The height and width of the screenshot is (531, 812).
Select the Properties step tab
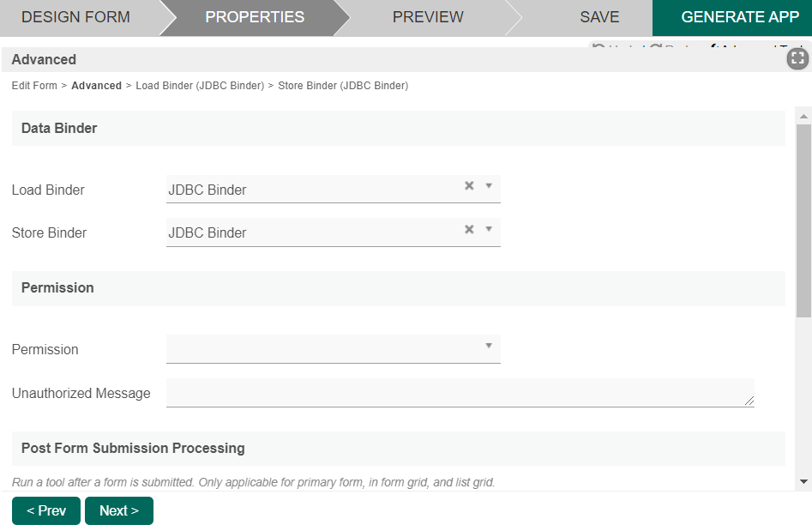pyautogui.click(x=255, y=17)
